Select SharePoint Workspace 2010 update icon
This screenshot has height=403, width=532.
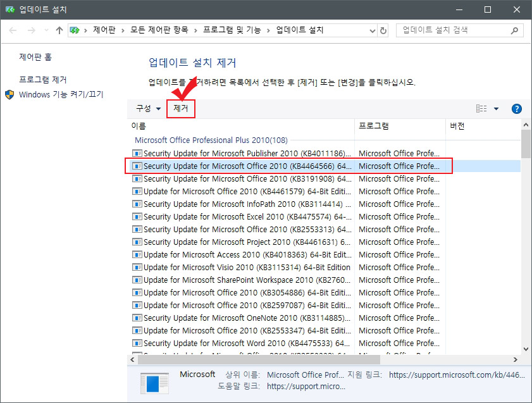tap(137, 280)
